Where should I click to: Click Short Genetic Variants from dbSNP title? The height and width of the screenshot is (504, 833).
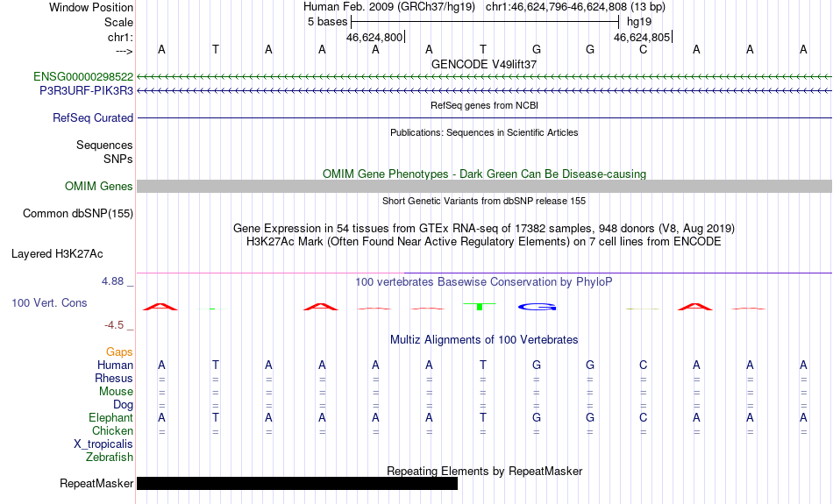[484, 202]
